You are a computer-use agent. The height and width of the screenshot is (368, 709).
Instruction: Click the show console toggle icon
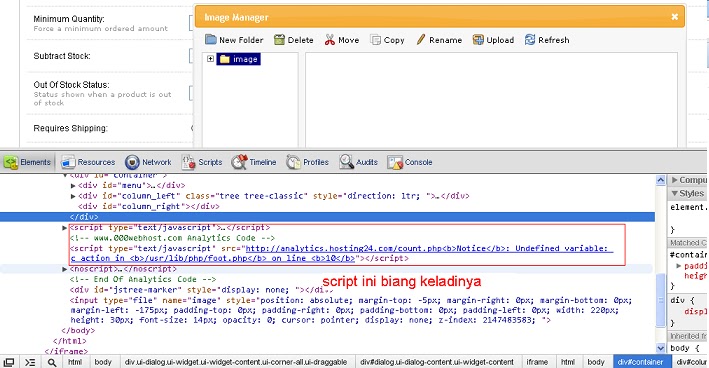tap(30, 362)
